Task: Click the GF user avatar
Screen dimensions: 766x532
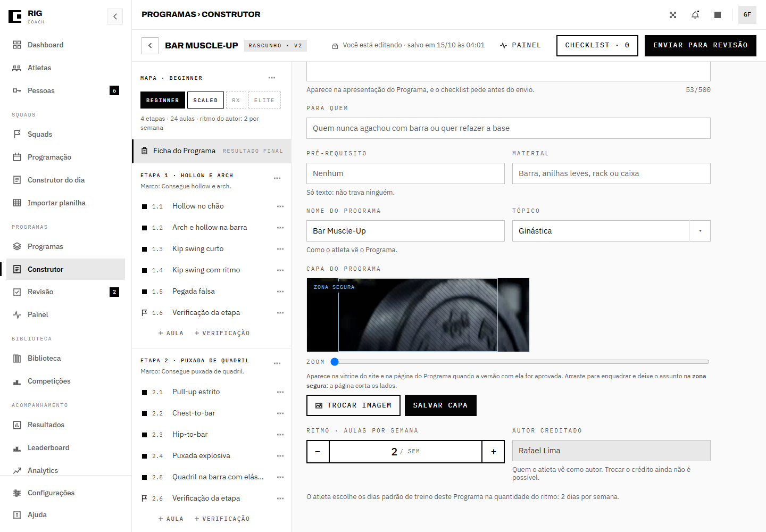Action: [x=747, y=15]
